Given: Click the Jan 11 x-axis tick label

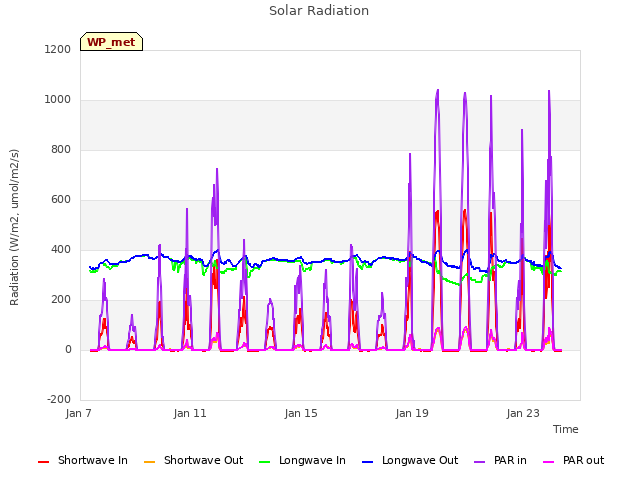Looking at the screenshot, I should pyautogui.click(x=190, y=413).
